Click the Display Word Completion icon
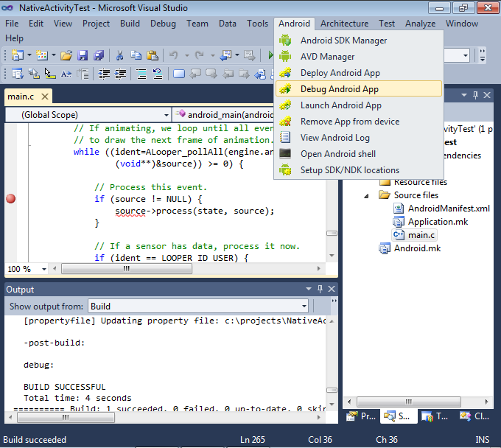 click(x=66, y=74)
